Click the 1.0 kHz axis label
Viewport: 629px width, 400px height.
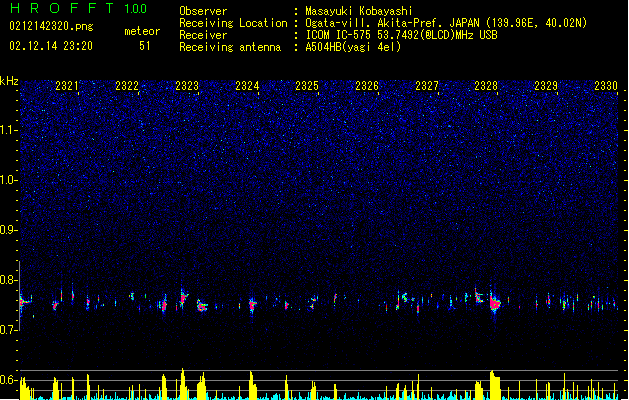[9, 180]
